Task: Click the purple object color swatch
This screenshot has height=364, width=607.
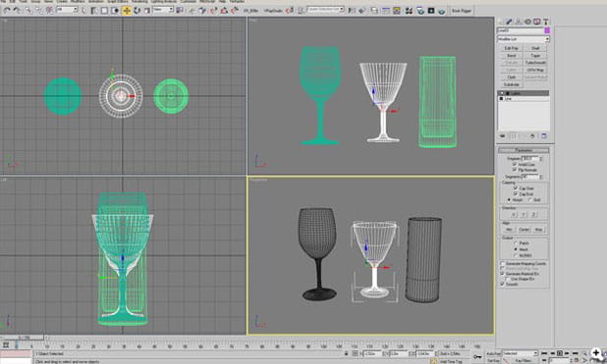Action: coord(547,30)
